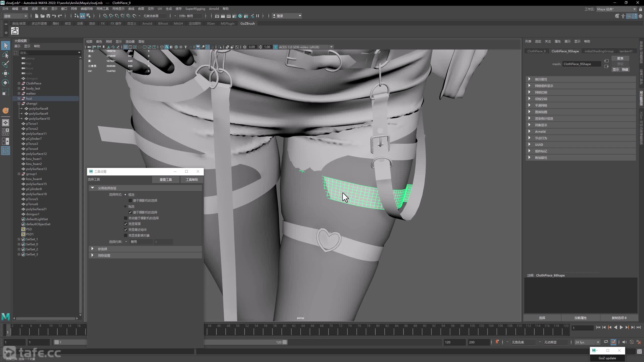Open the UV menu
This screenshot has height=362, width=644.
[160, 9]
